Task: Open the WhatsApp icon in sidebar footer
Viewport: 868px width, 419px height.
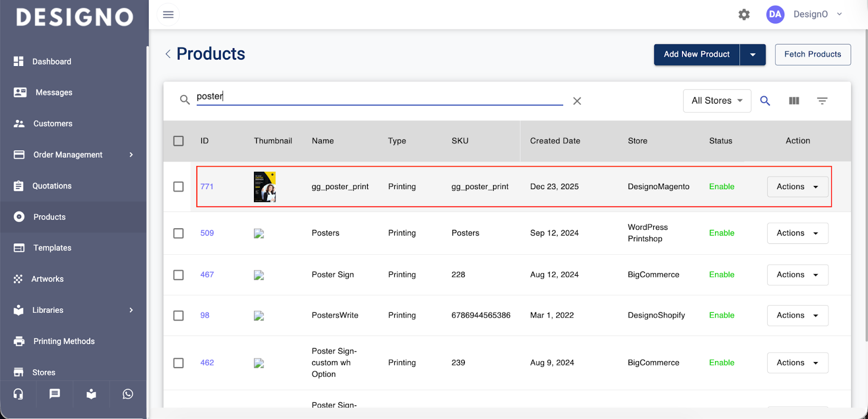Action: 128,394
